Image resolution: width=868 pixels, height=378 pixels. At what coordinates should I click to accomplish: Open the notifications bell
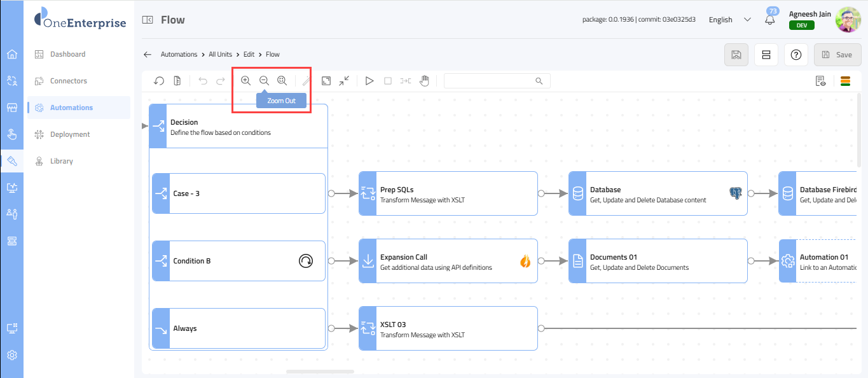770,20
